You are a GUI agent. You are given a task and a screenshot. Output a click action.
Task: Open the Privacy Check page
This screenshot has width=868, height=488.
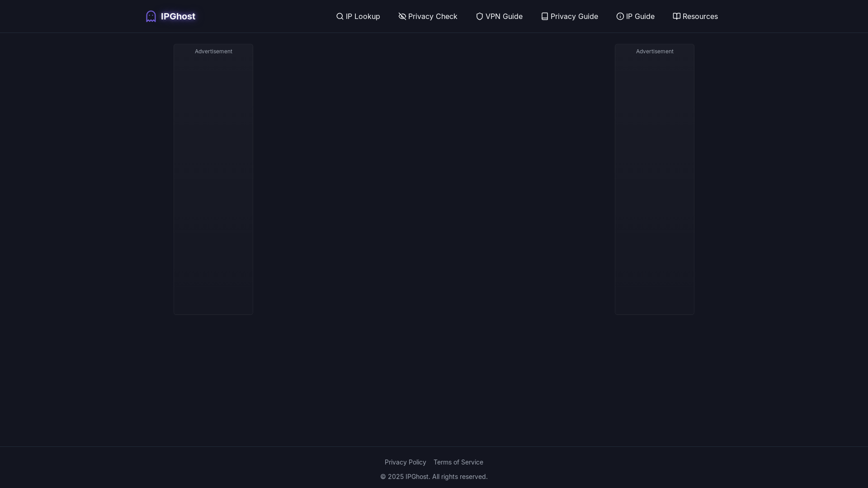coord(428,16)
